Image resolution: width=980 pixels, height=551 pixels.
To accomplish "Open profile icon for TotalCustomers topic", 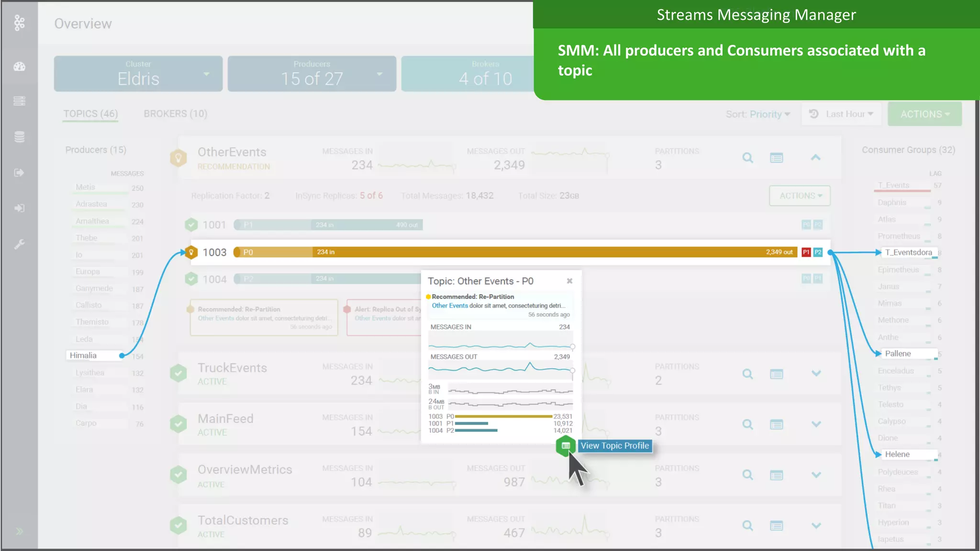I will tap(776, 526).
